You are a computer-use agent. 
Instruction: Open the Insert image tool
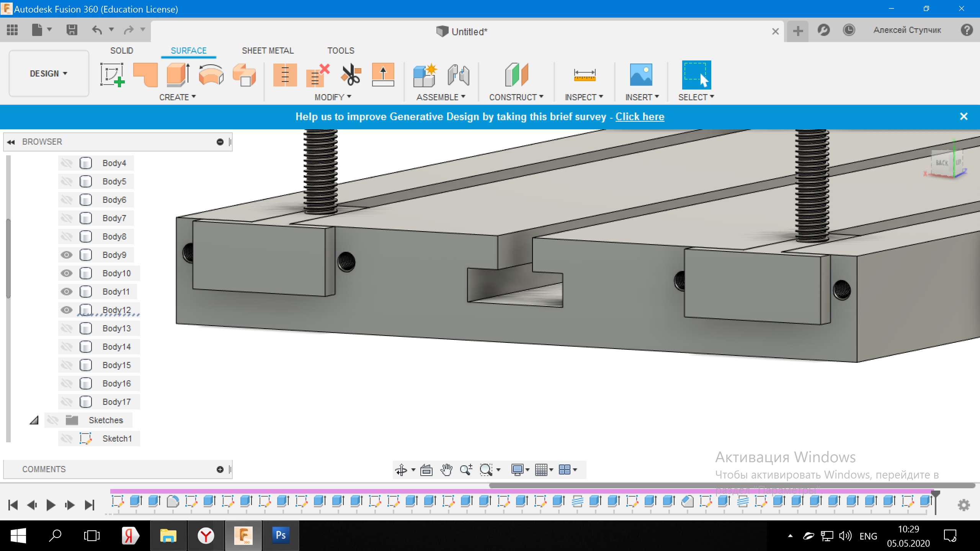(641, 75)
